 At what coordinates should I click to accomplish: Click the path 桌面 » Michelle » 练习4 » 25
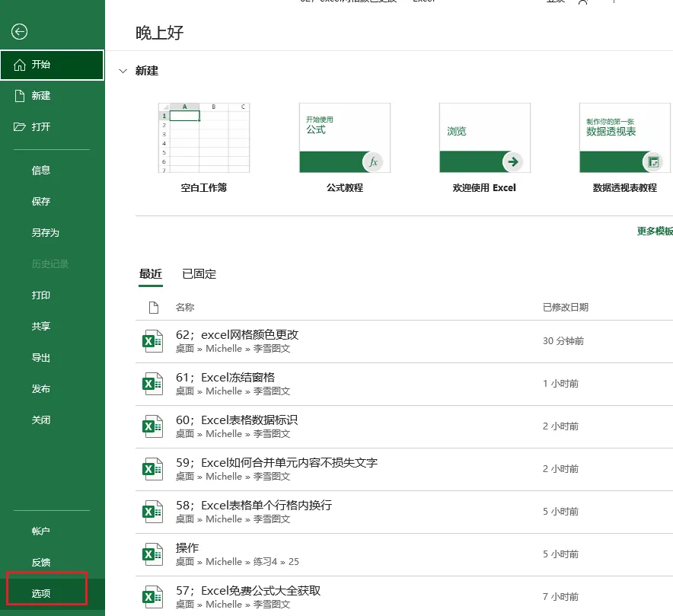pos(238,562)
